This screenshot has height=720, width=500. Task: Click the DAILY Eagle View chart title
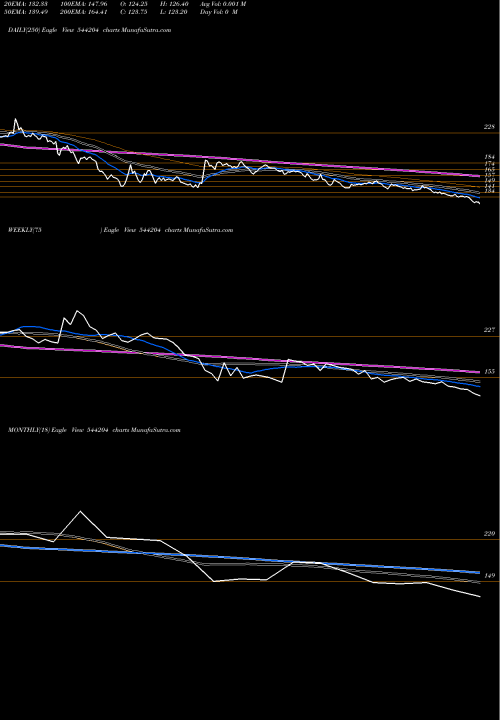[90, 30]
